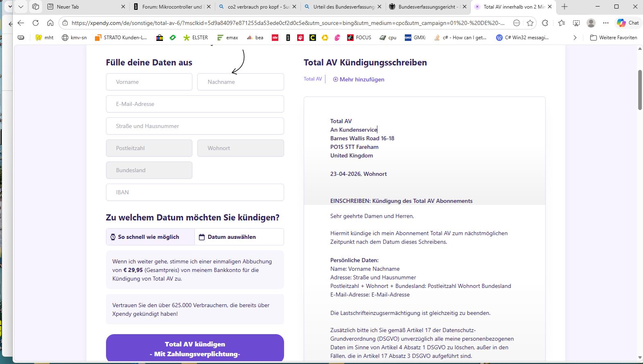This screenshot has width=643, height=364.
Task: Open the first bookmarks bar icon
Action: (21, 38)
